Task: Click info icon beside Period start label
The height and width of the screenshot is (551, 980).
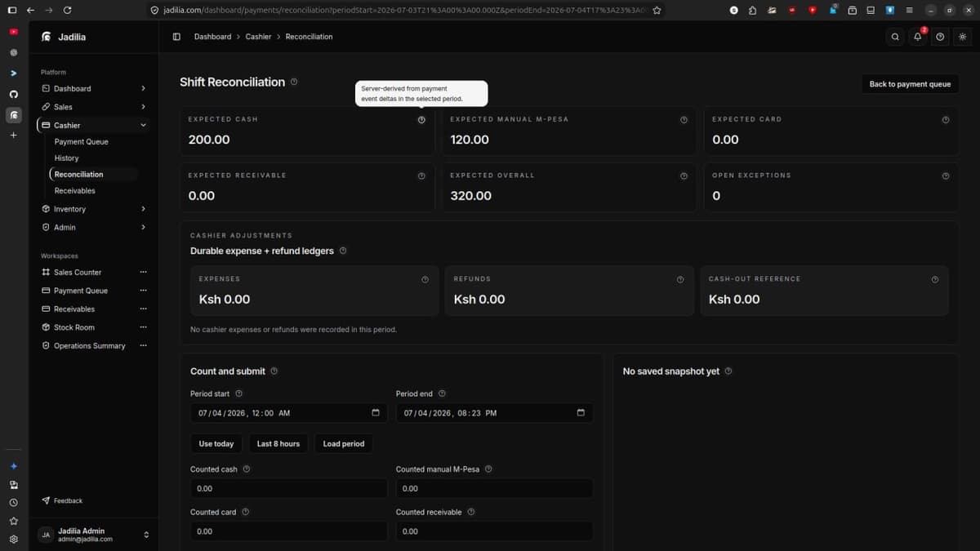Action: click(x=238, y=393)
